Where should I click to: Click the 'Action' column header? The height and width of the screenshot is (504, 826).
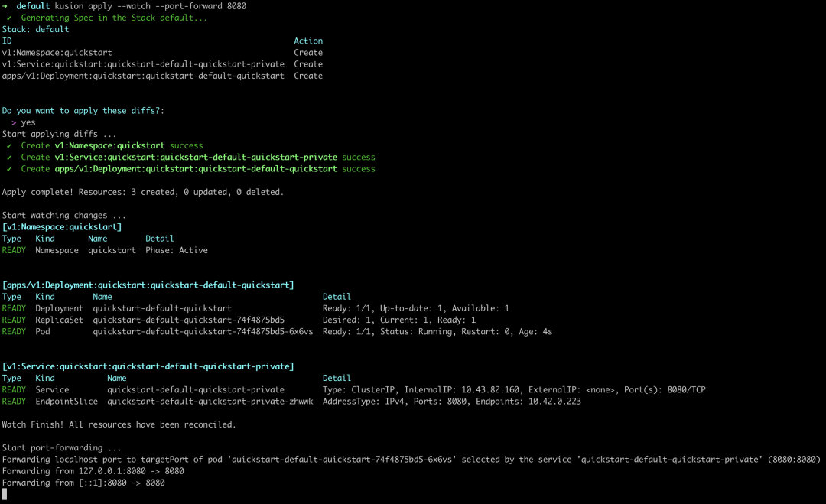(x=308, y=41)
